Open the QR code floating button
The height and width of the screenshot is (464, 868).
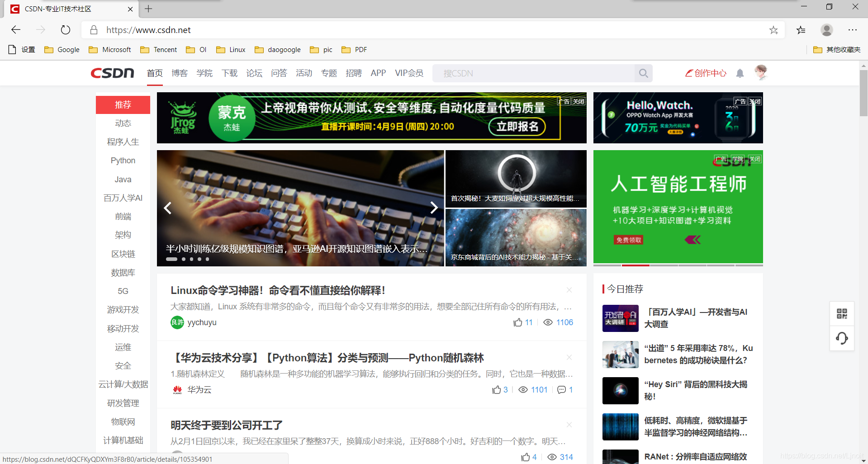tap(842, 313)
